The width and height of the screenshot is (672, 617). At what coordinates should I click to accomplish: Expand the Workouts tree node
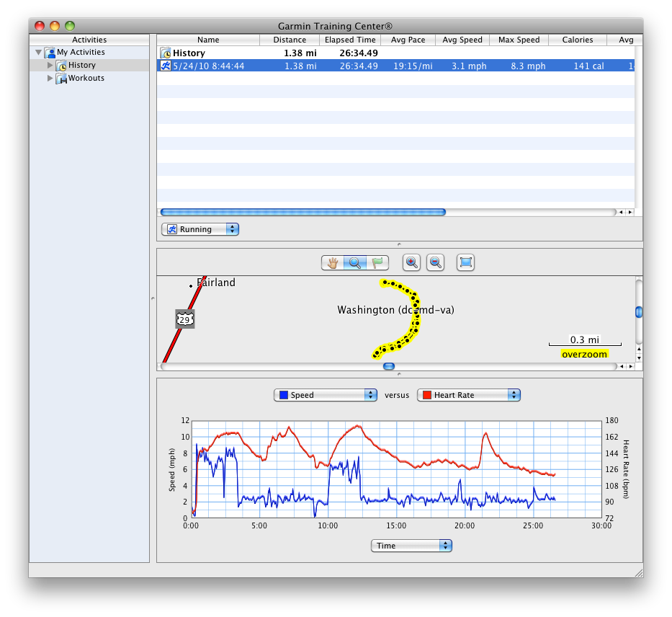click(50, 79)
